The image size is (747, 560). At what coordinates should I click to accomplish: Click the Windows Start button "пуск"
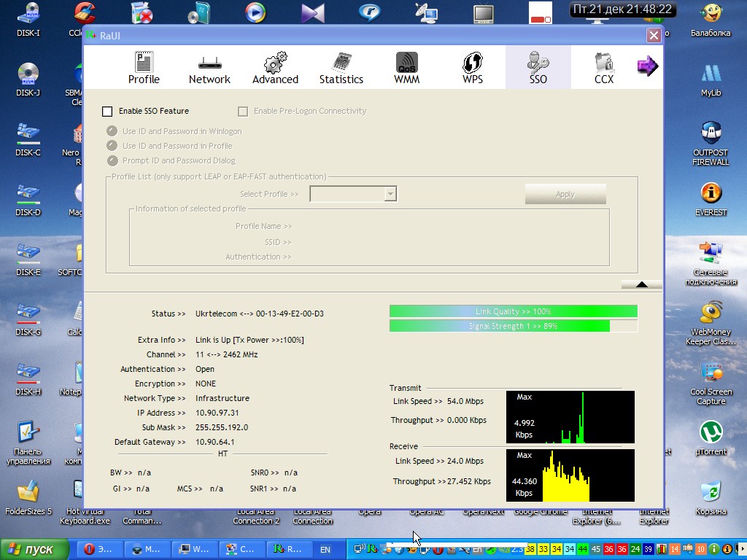tap(34, 549)
